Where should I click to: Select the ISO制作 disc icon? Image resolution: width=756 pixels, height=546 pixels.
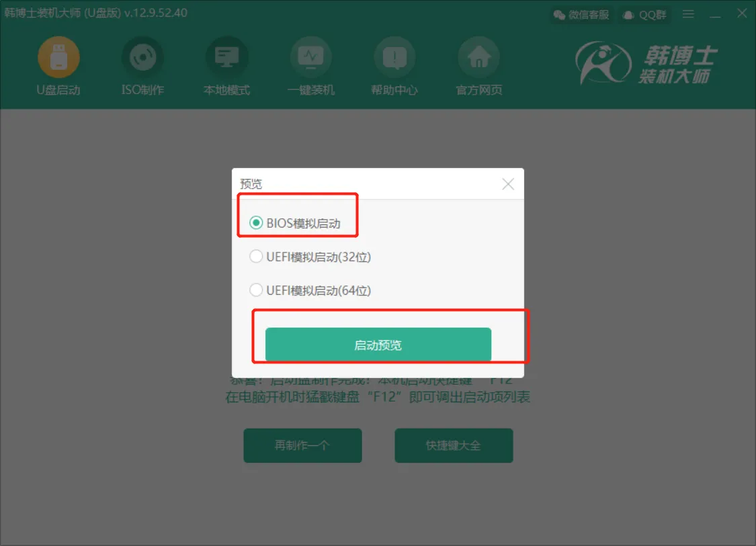(x=142, y=57)
